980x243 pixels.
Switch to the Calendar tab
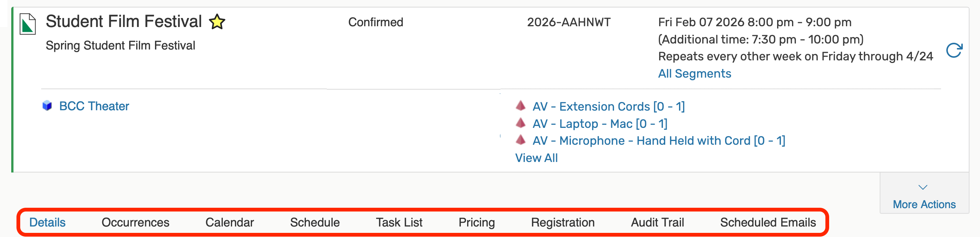(x=229, y=222)
